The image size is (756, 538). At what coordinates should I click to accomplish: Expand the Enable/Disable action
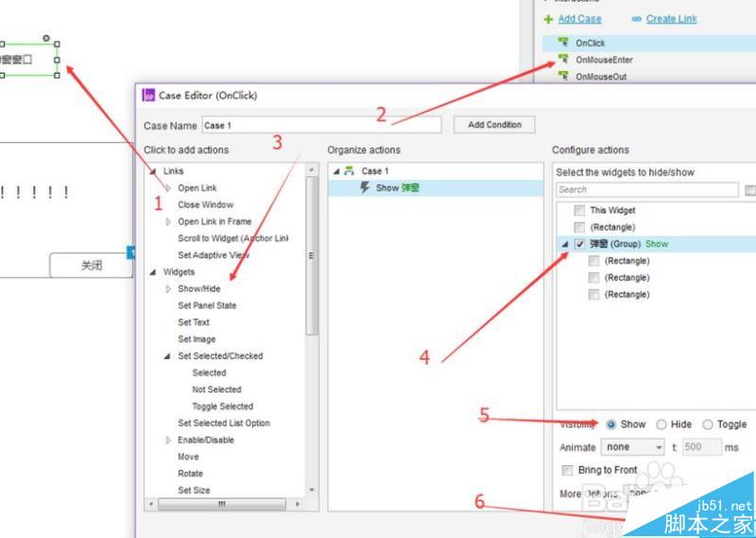pyautogui.click(x=168, y=440)
